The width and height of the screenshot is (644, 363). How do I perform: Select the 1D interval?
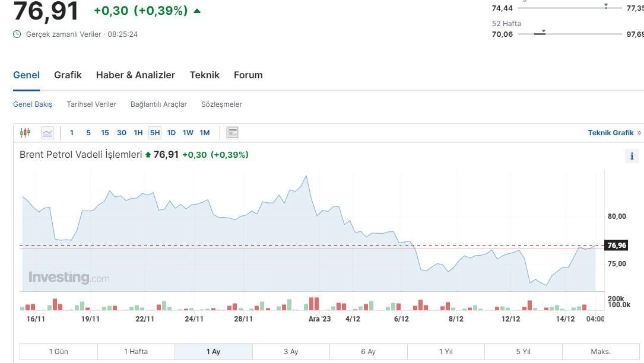[x=171, y=133]
